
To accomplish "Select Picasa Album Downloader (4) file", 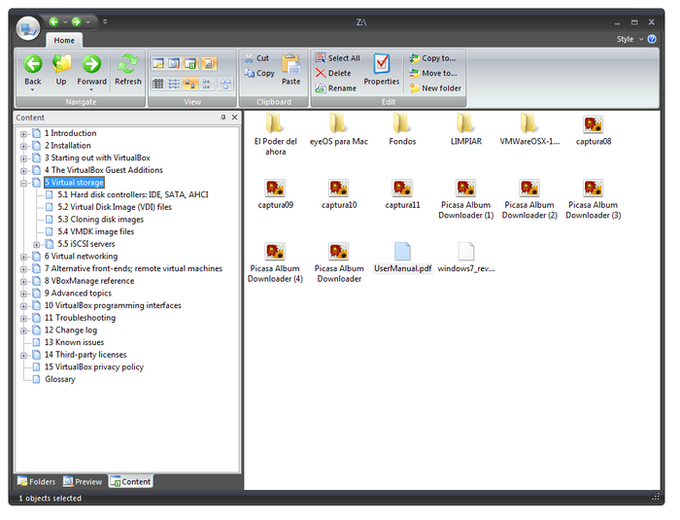I will point(275,263).
